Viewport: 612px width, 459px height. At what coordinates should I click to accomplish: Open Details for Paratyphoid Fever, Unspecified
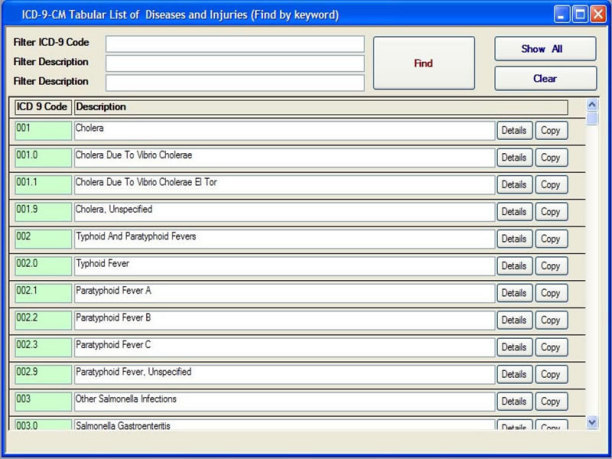[514, 374]
